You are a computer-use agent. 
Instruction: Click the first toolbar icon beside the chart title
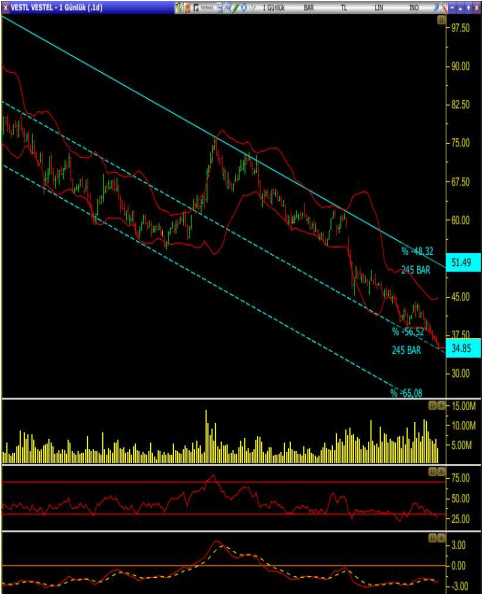tap(179, 8)
